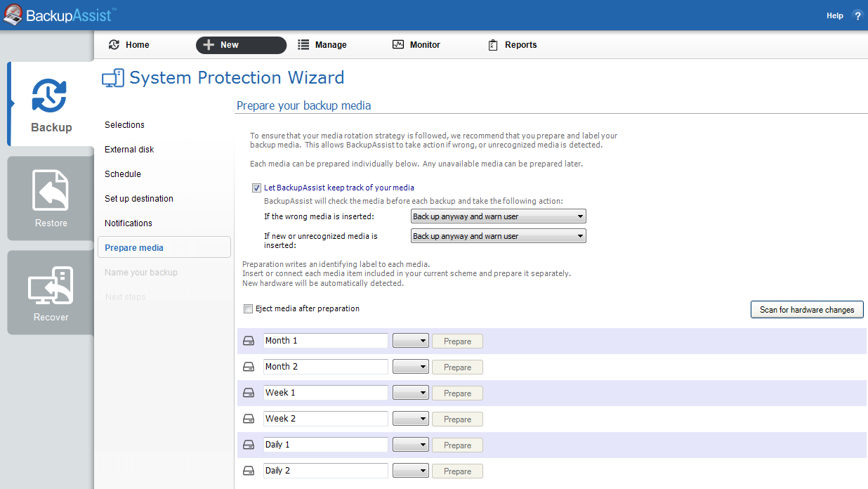Click the Week 2 label field
The height and width of the screenshot is (489, 868).
pyautogui.click(x=326, y=419)
